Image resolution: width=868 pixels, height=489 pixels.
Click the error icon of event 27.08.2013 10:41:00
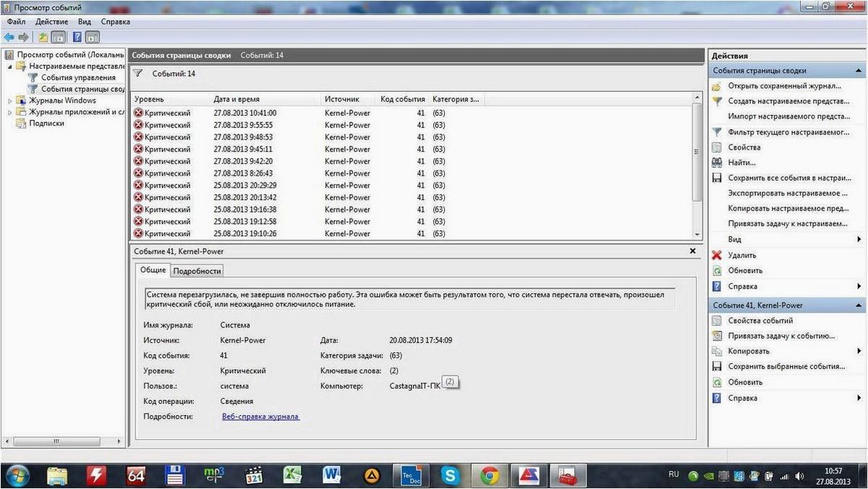(x=139, y=113)
